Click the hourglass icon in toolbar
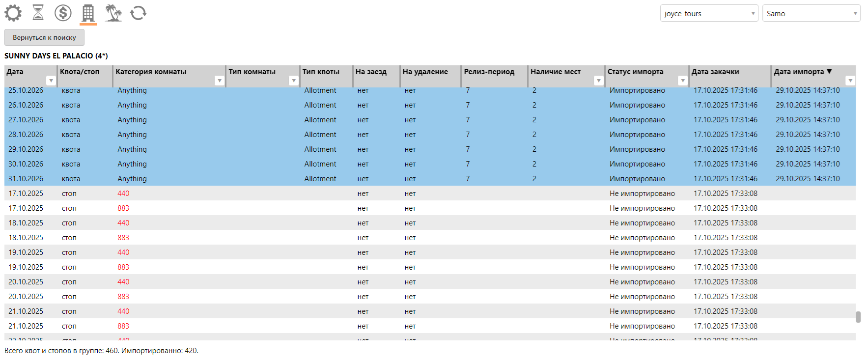Screen dimensions: 868x361 coord(38,13)
